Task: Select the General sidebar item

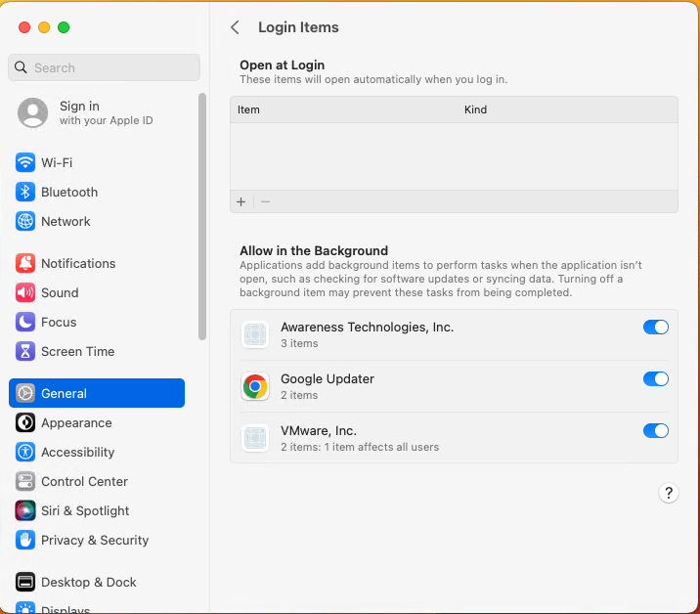Action: (x=97, y=393)
